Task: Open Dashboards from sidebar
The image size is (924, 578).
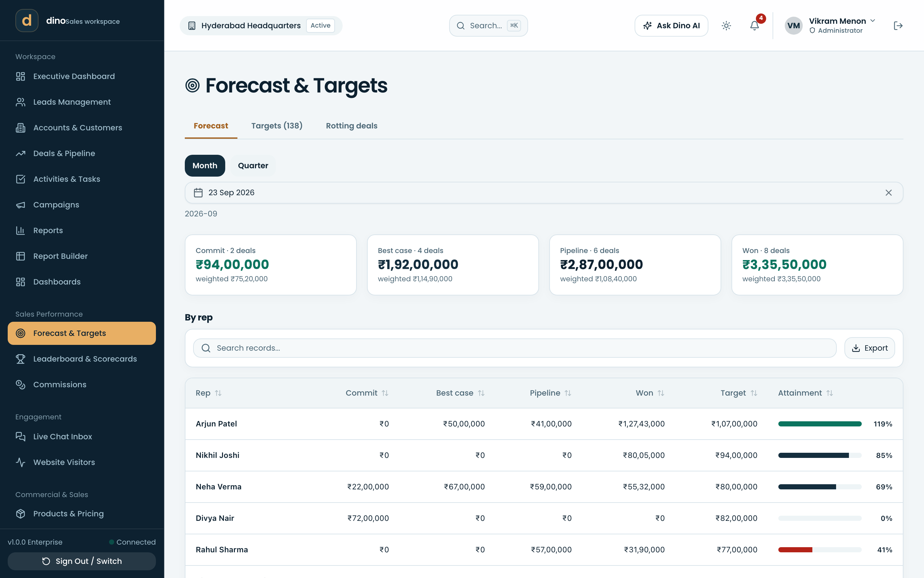Action: pos(82,282)
